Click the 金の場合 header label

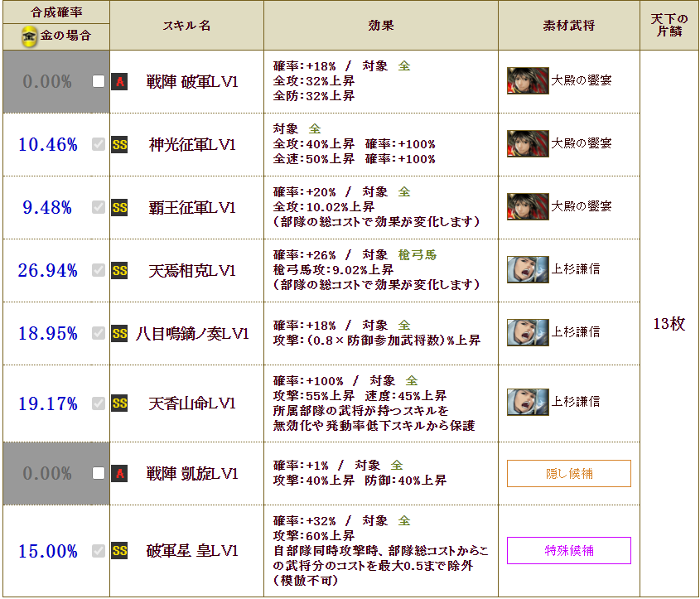click(x=65, y=36)
